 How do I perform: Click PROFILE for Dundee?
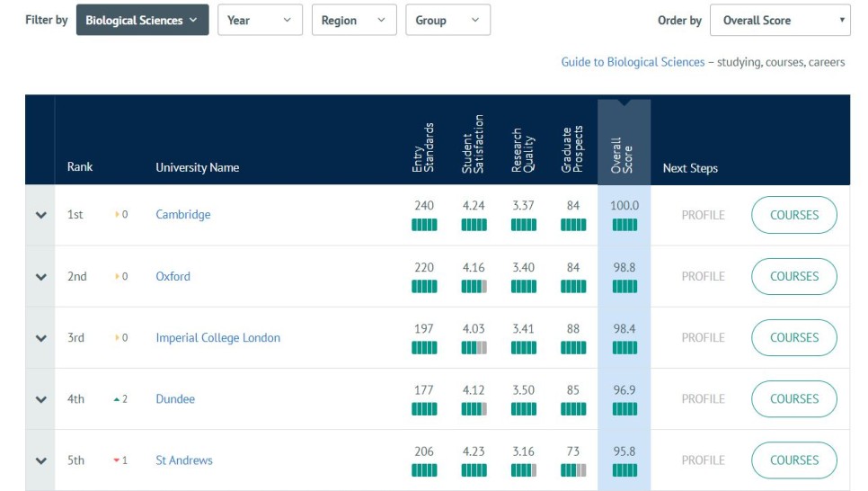[x=703, y=399]
